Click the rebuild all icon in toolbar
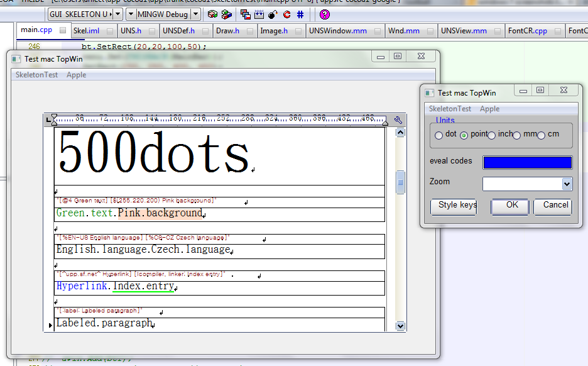 [226, 14]
